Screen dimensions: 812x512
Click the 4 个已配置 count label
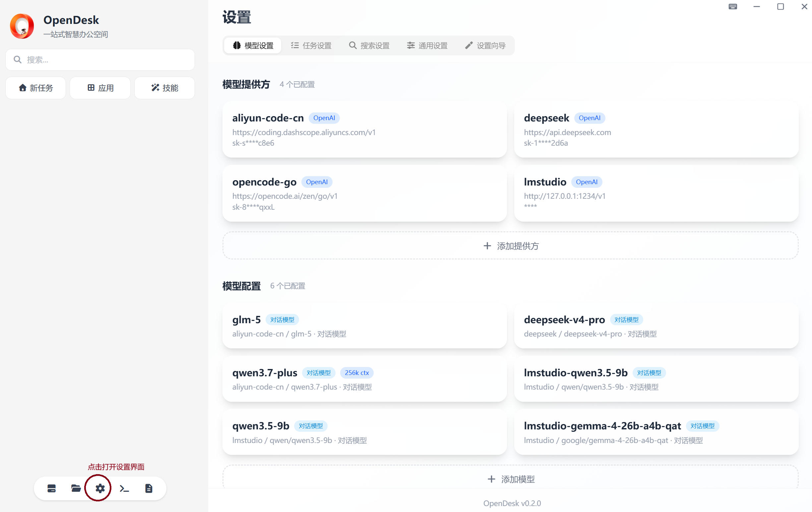[x=297, y=84]
